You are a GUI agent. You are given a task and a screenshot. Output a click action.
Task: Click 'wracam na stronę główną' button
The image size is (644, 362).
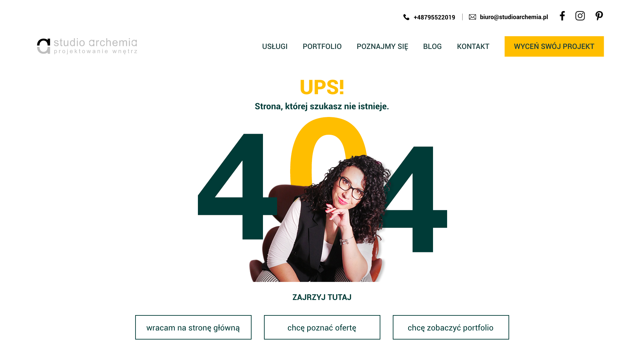point(193,327)
